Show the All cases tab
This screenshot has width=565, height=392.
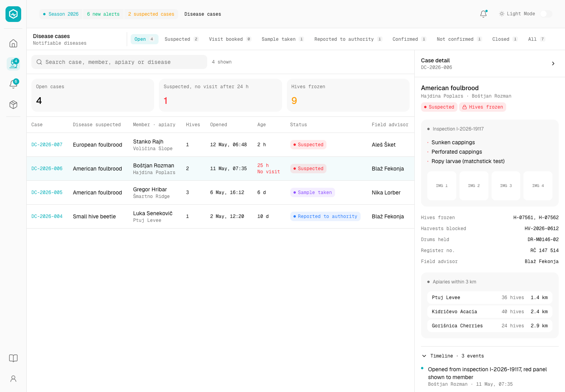[x=536, y=39]
